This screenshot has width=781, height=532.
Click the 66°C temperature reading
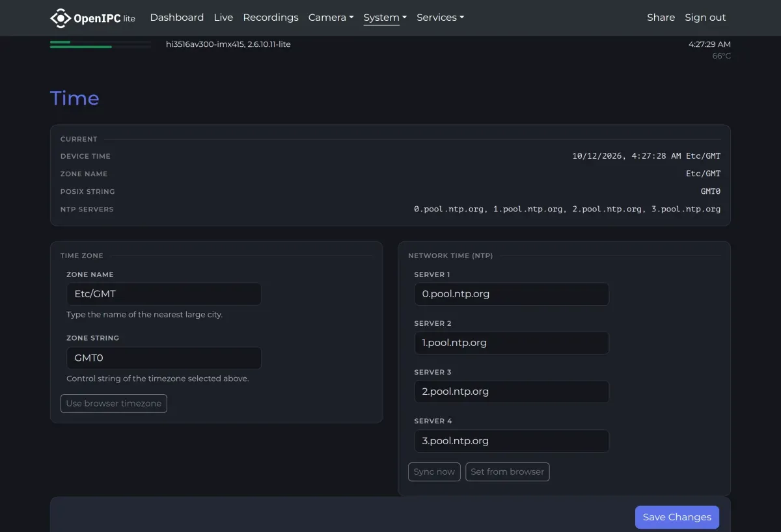click(x=721, y=56)
